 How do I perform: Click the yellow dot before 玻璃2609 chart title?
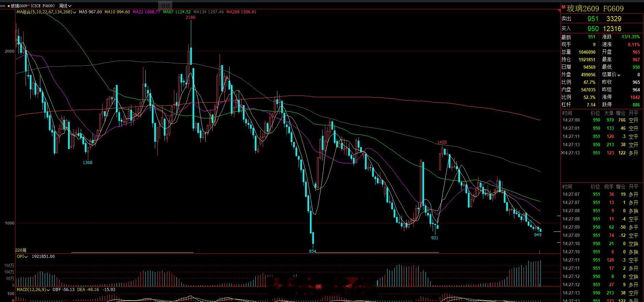click(x=9, y=6)
